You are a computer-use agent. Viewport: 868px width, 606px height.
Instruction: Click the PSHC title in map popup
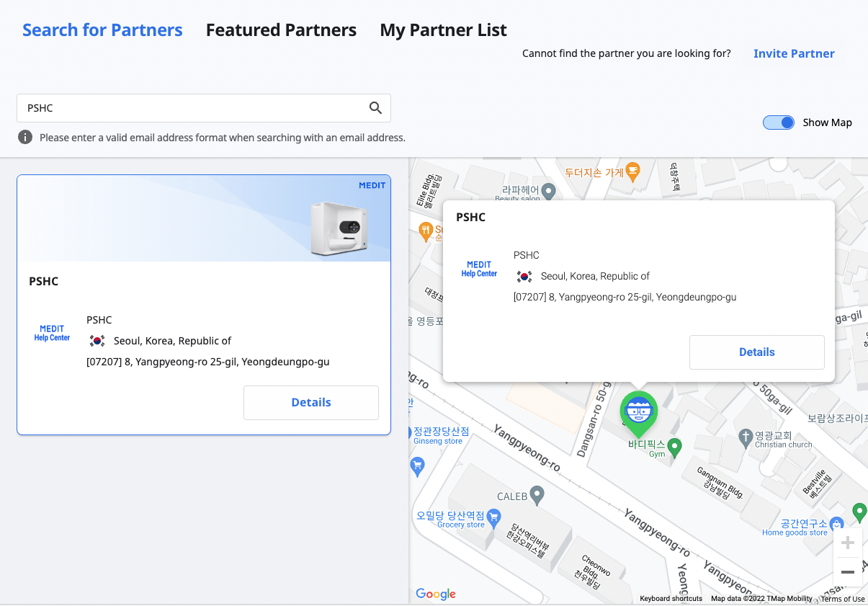tap(471, 218)
